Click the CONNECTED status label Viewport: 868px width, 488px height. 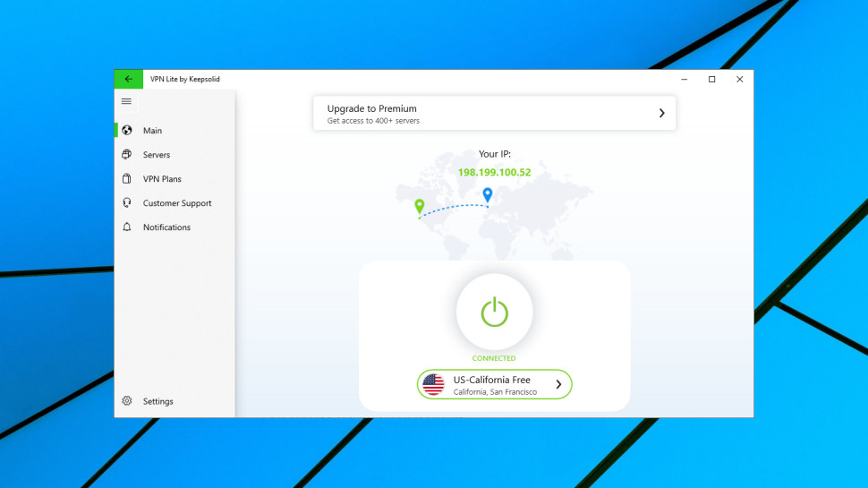(494, 358)
